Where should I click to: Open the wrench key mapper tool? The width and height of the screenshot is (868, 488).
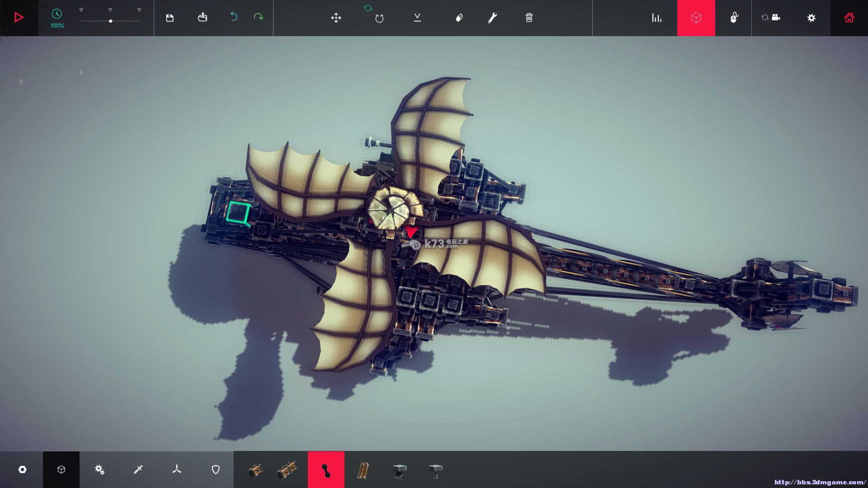tap(492, 18)
